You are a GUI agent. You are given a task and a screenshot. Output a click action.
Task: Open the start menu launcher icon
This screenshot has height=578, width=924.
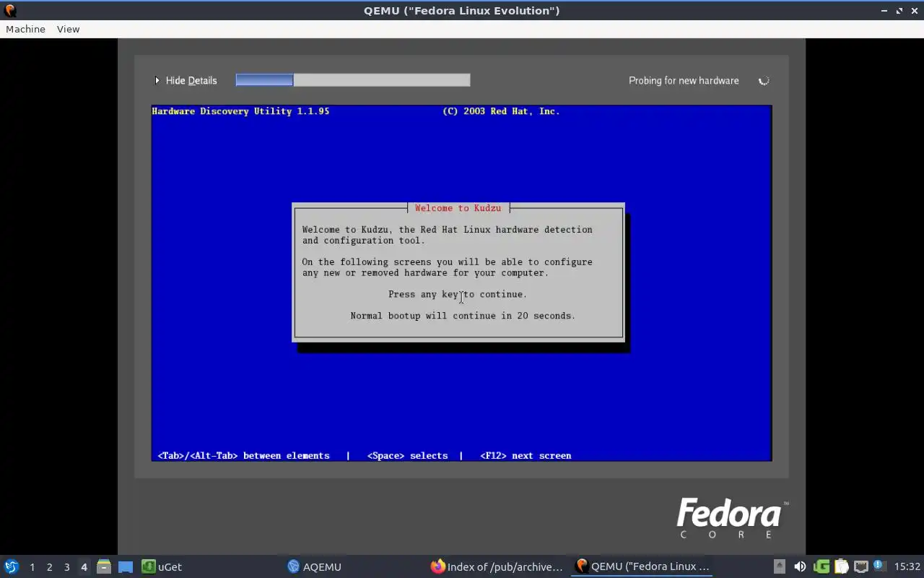pos(12,566)
